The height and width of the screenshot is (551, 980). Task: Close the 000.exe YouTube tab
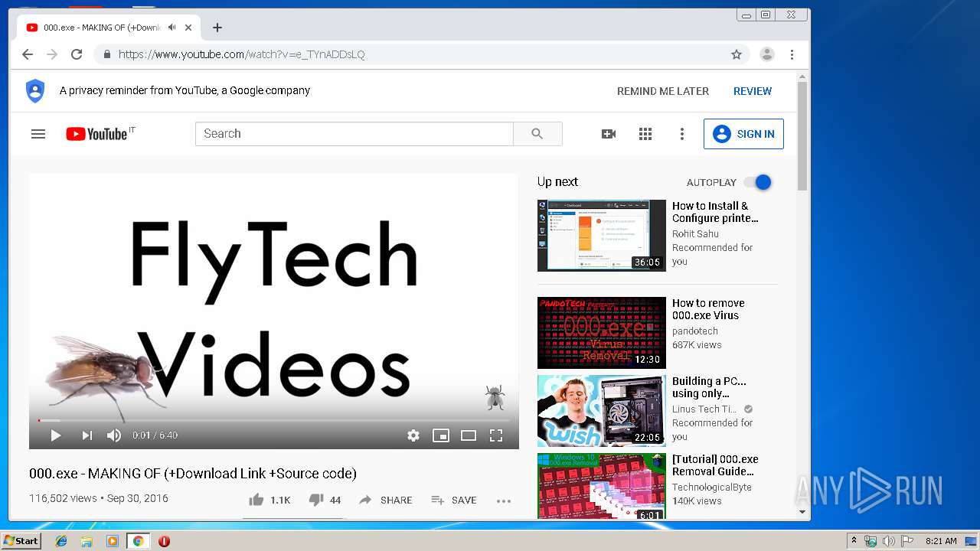click(188, 28)
